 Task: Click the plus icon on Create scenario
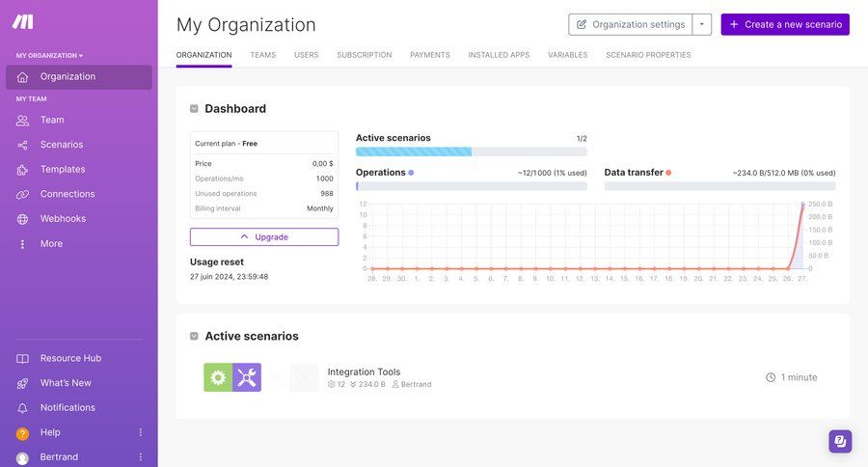click(x=734, y=24)
